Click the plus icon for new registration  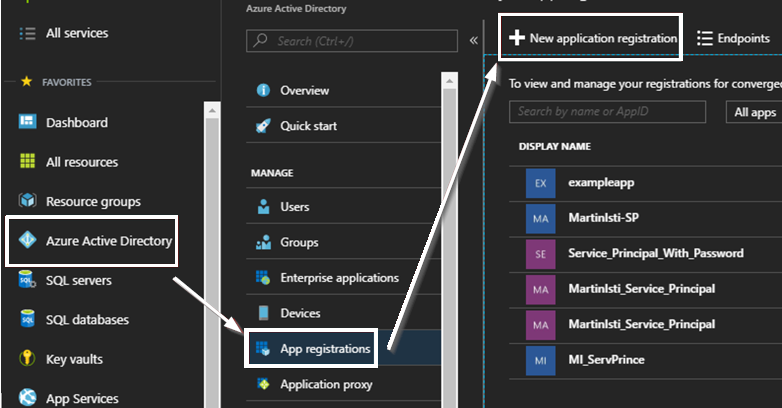pos(517,38)
